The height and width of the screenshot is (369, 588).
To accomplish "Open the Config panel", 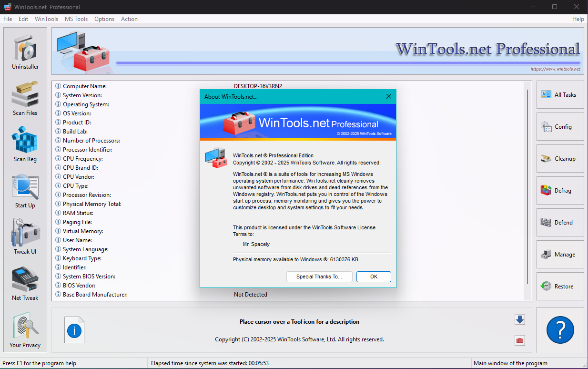I will pos(560,127).
